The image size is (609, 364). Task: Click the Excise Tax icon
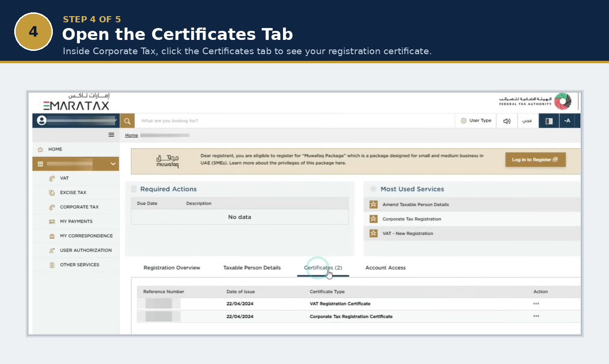(52, 192)
